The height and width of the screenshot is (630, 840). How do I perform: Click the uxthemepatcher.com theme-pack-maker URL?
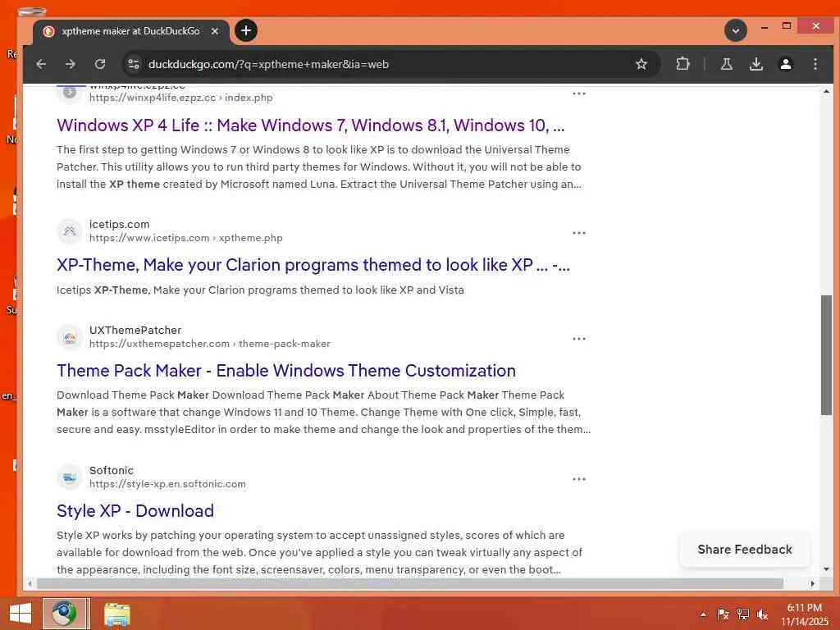(x=209, y=344)
